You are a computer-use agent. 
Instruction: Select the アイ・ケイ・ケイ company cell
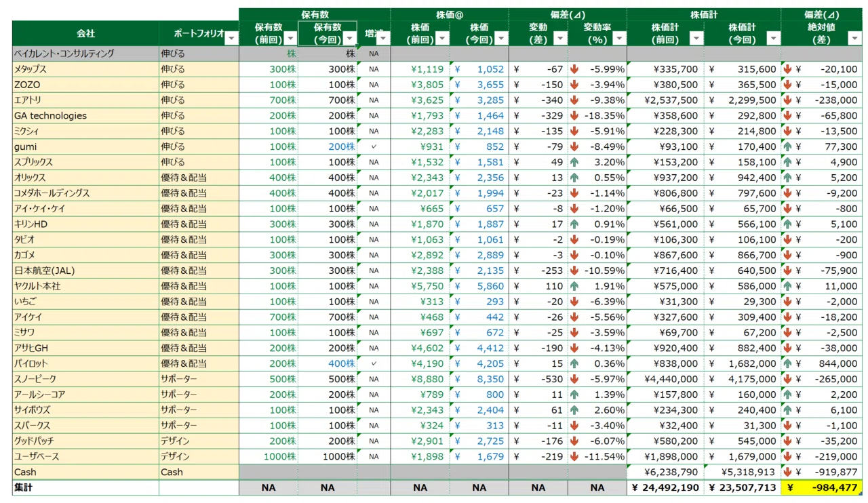[x=85, y=208]
